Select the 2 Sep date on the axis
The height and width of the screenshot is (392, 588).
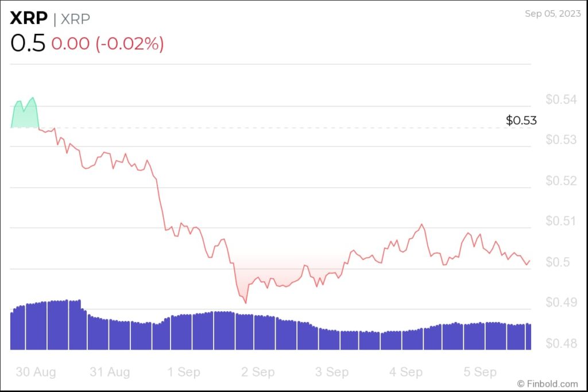(258, 372)
